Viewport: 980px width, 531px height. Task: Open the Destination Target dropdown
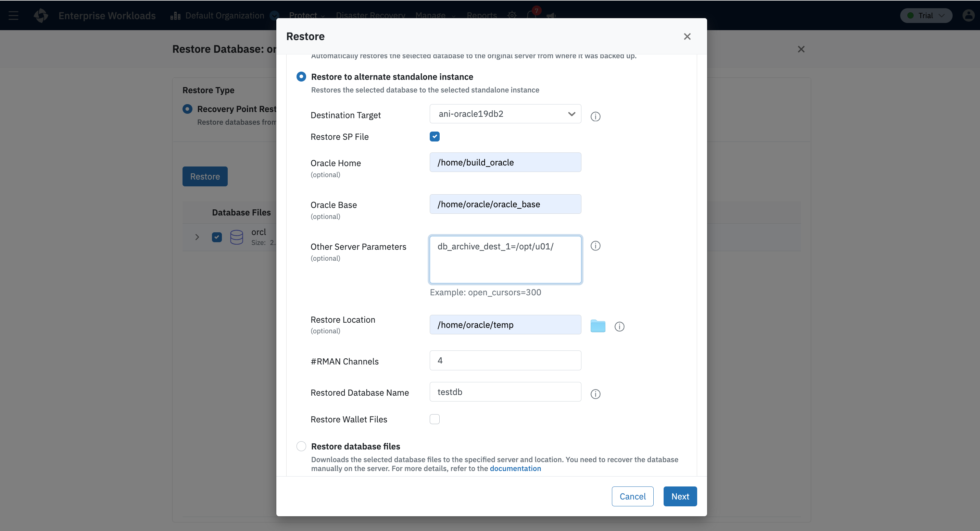[505, 114]
